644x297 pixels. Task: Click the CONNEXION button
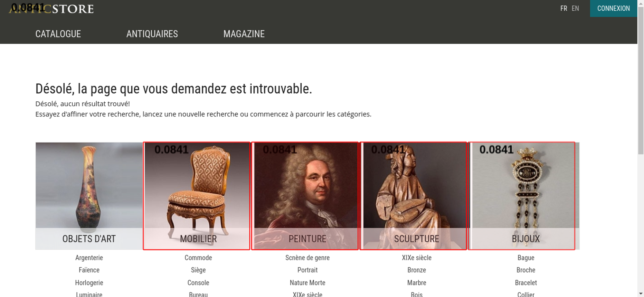(x=613, y=8)
